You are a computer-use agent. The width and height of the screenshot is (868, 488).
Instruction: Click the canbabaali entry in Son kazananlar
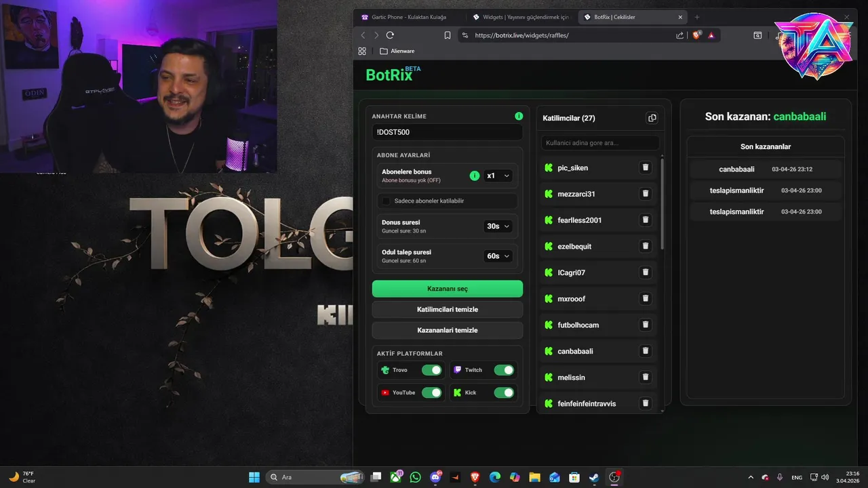click(x=766, y=169)
